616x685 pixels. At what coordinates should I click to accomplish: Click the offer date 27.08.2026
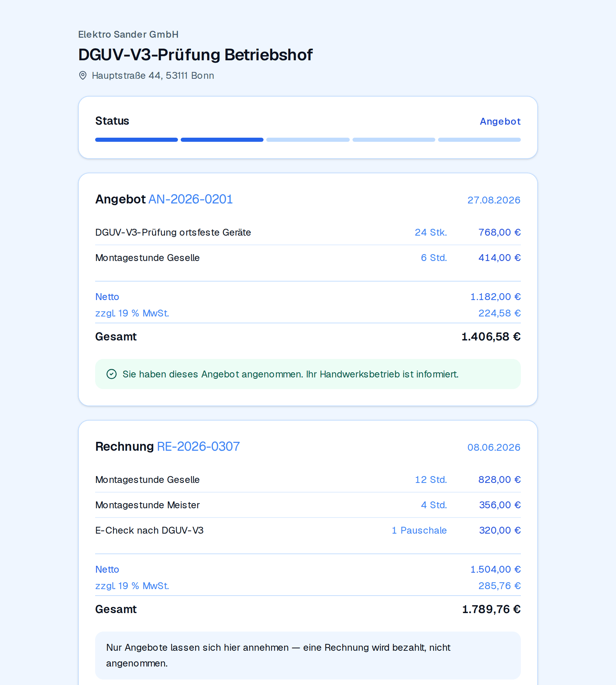tap(494, 200)
